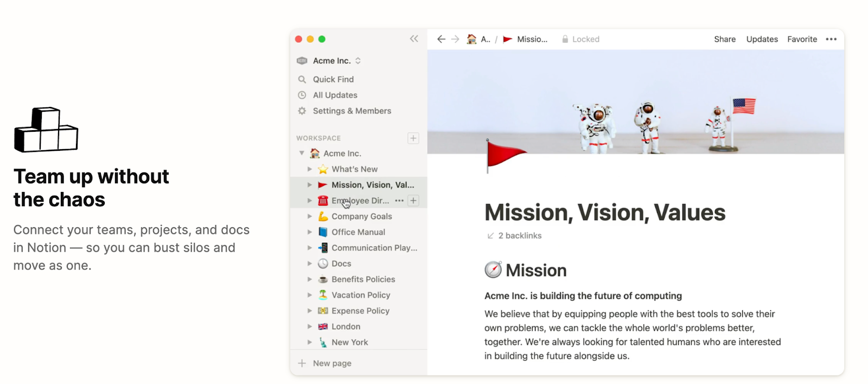Expand the Office Manual toggle
This screenshot has width=868, height=384.
(x=310, y=232)
